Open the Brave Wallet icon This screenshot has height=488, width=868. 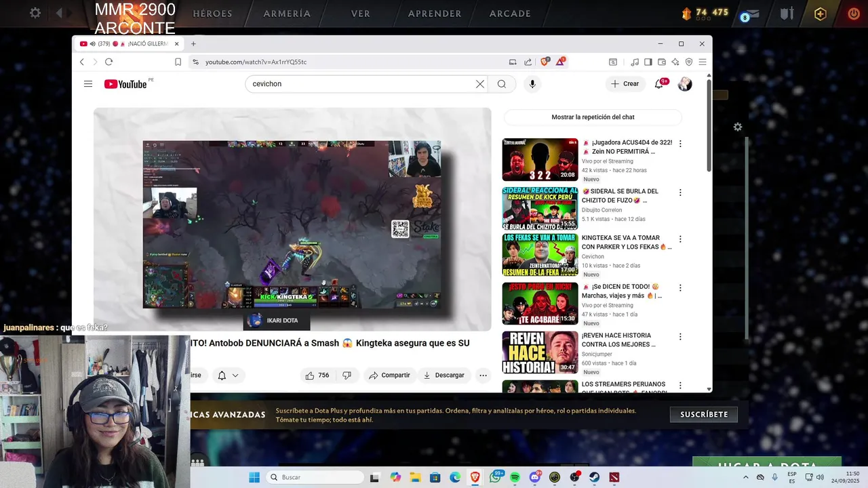point(662,62)
